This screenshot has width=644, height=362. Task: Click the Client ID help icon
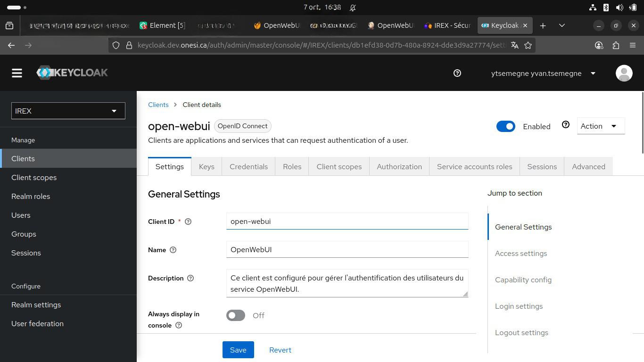tap(188, 222)
